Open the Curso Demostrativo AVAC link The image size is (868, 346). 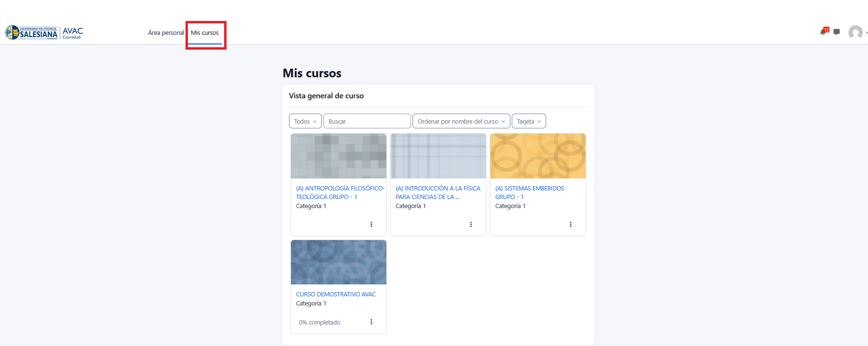(x=336, y=294)
